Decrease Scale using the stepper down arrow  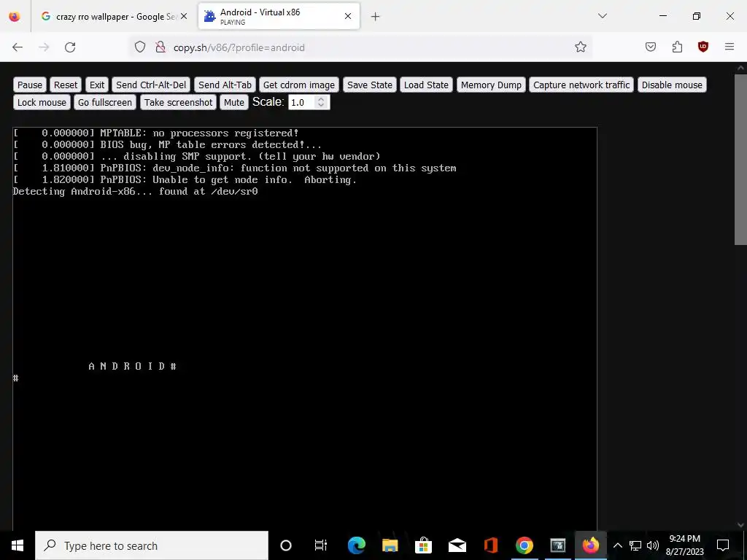321,106
